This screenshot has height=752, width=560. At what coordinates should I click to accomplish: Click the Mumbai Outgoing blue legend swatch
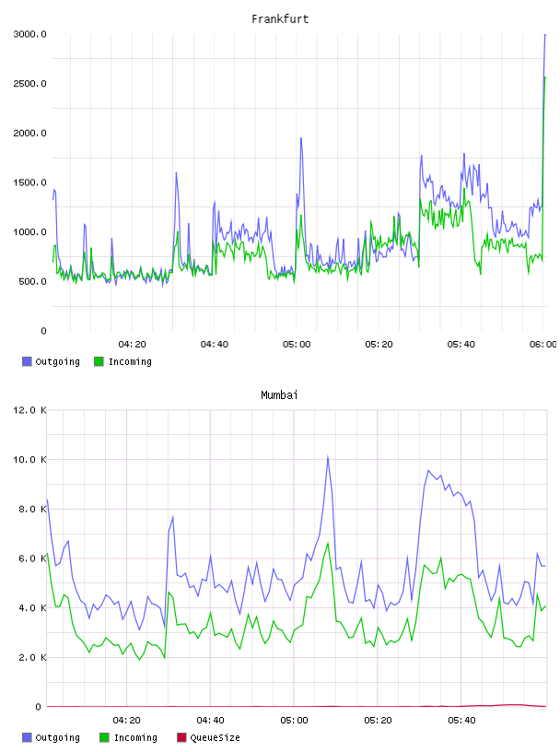(x=27, y=737)
